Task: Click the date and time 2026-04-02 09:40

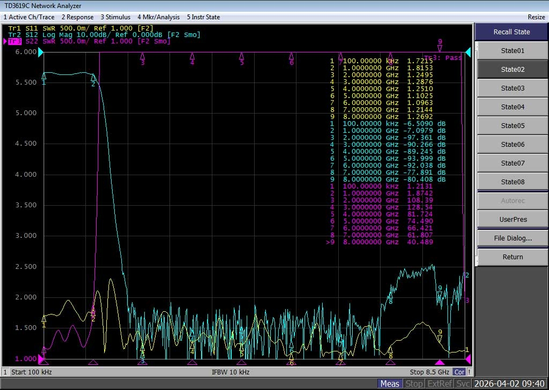Action: click(510, 384)
